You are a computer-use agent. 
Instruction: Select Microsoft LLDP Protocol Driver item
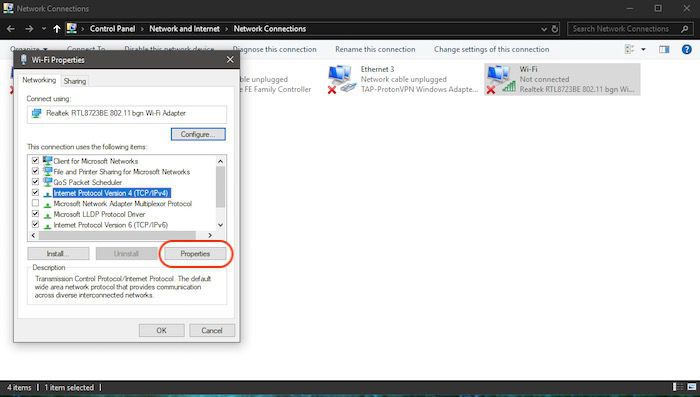point(99,214)
